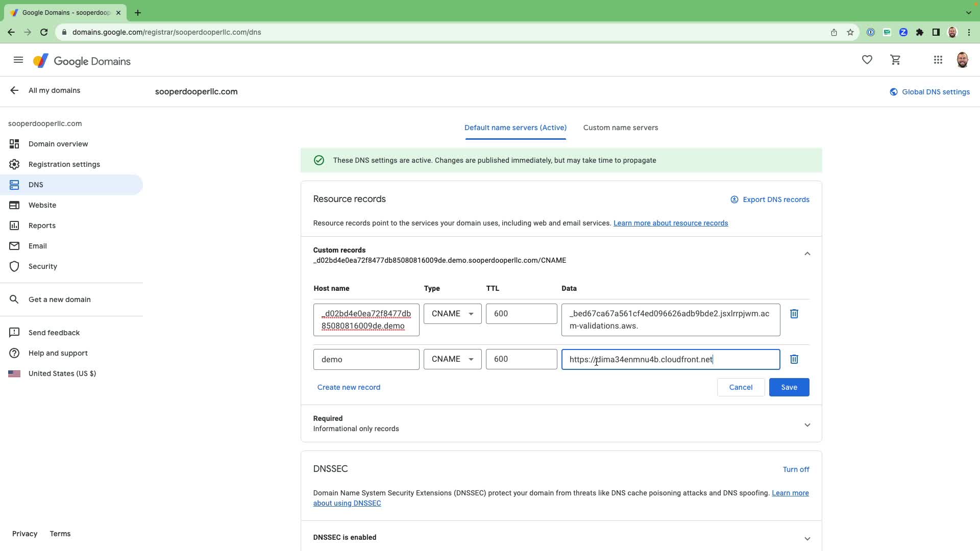The height and width of the screenshot is (551, 980).
Task: Turn off DNSSEC
Action: click(x=795, y=469)
